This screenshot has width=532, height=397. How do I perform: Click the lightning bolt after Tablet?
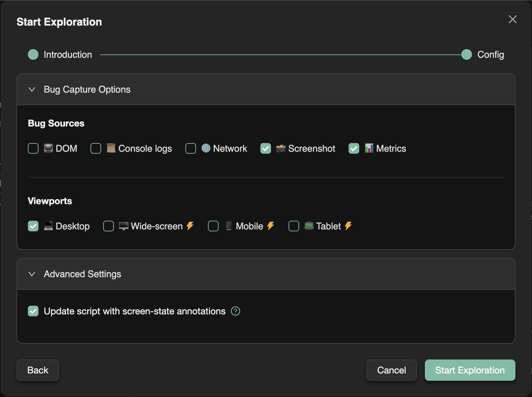coord(348,226)
